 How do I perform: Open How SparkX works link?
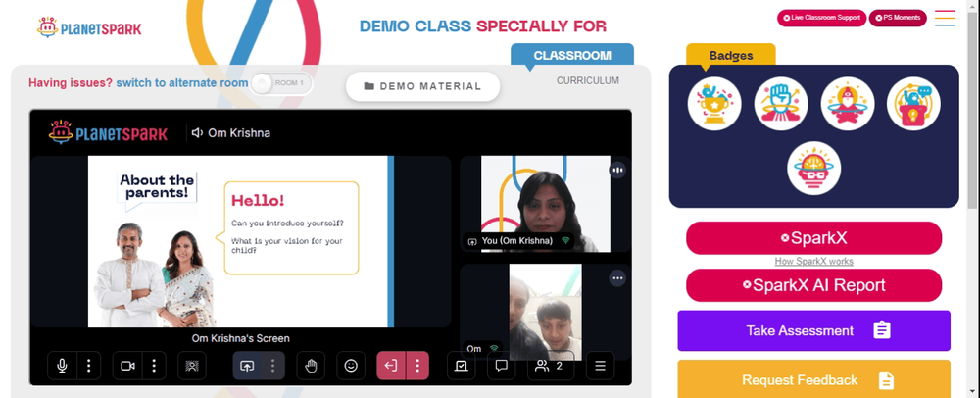[813, 261]
